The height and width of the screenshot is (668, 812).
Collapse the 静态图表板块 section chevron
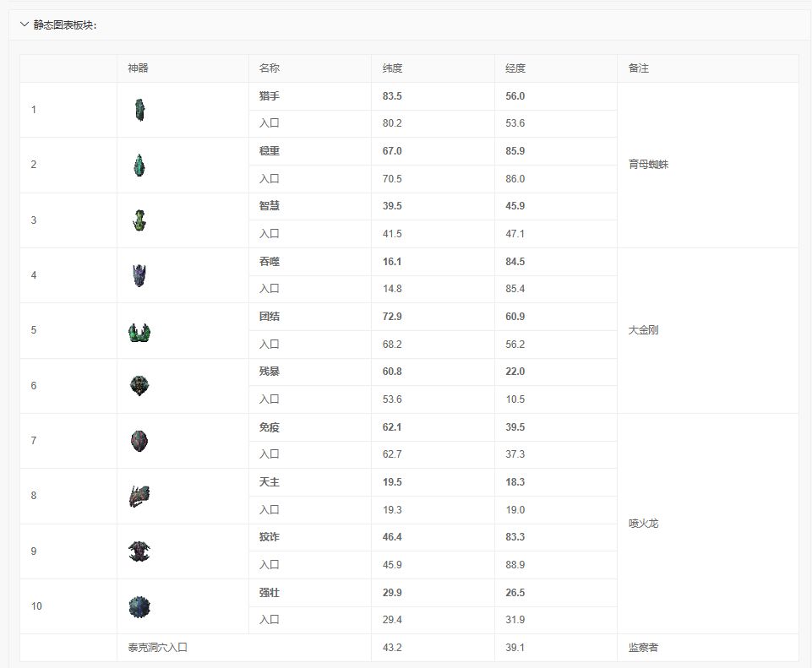(24, 24)
